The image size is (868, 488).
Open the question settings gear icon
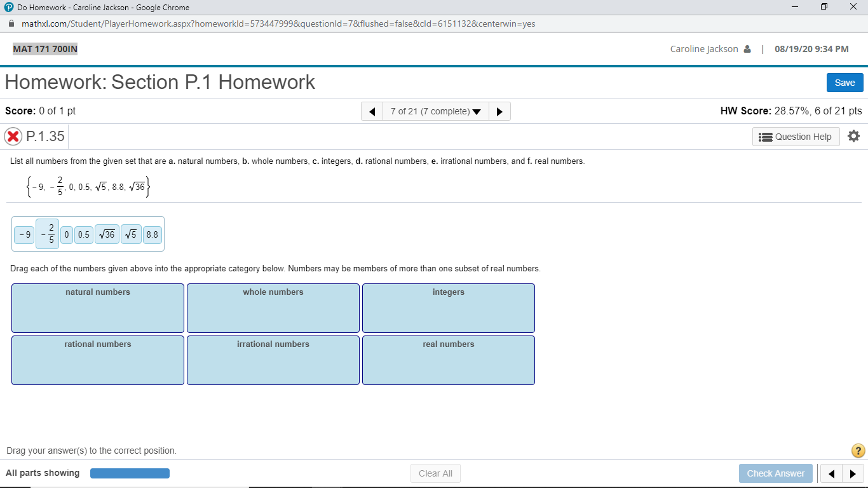click(x=853, y=135)
